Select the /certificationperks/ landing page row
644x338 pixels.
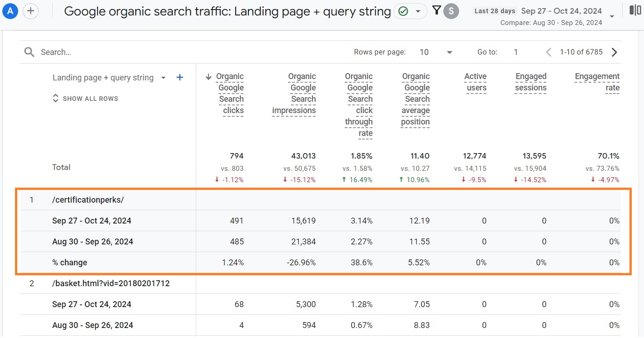(89, 199)
